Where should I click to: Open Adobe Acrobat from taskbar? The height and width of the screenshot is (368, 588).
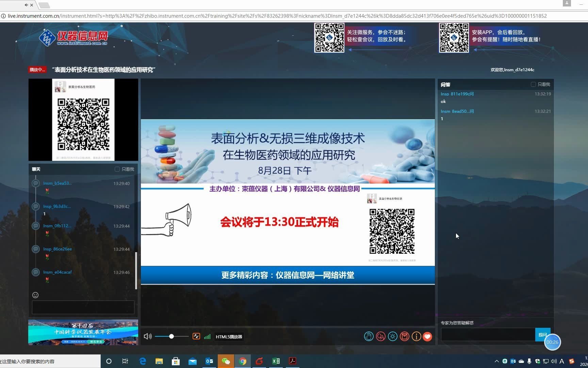click(293, 361)
